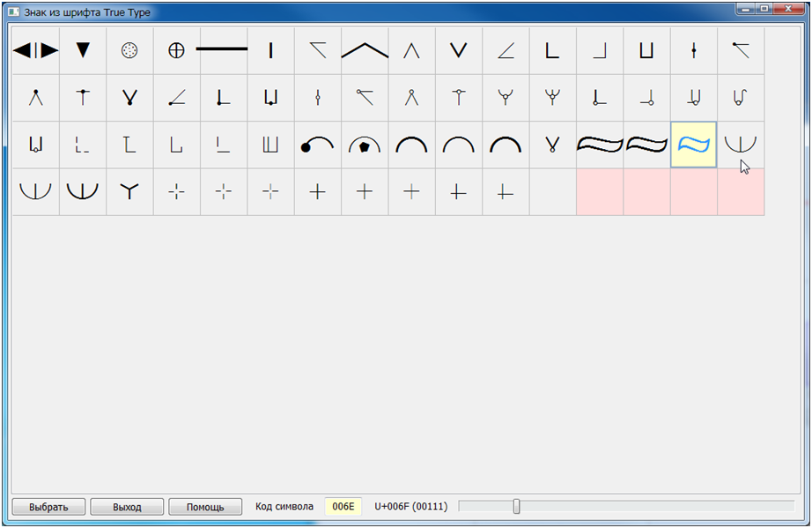Select the arc with pentagon symbol
812x528 pixels.
[365, 145]
